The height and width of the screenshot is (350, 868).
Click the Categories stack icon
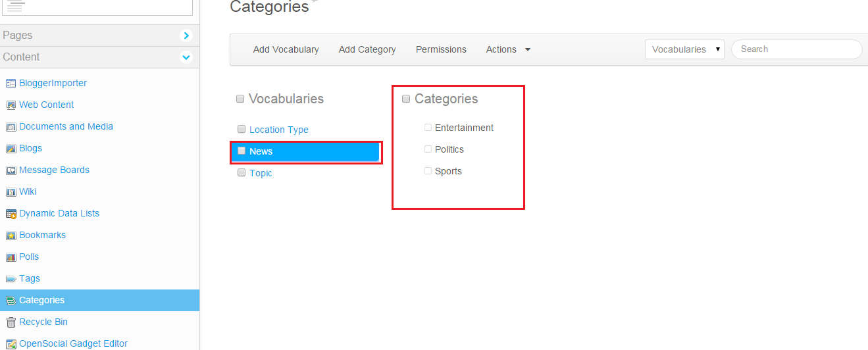pos(11,301)
